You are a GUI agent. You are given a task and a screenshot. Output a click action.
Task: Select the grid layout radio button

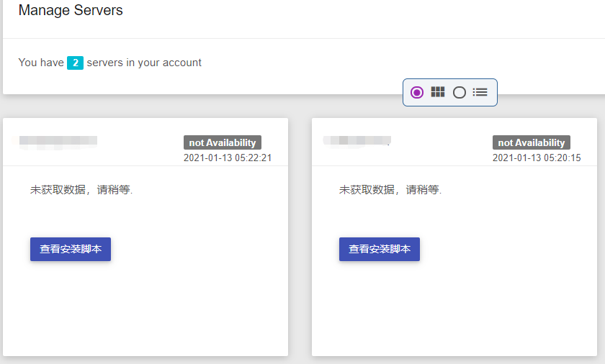(417, 92)
